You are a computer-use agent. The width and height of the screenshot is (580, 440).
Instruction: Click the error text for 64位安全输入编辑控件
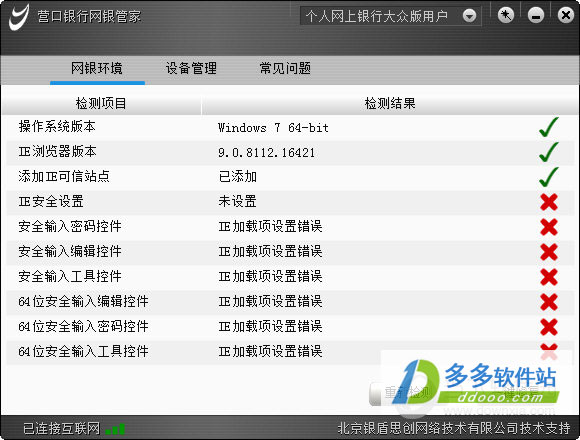coord(270,301)
